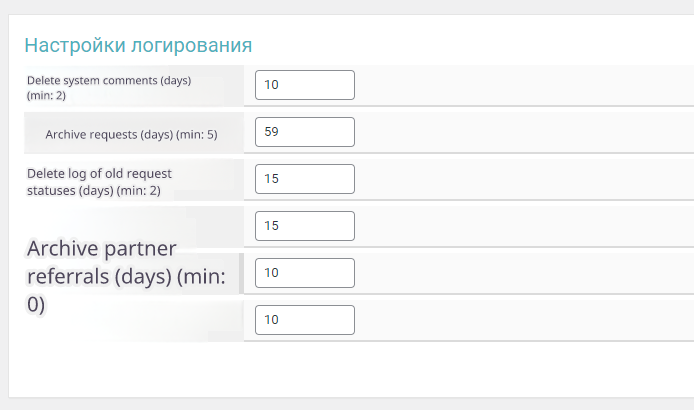Focus the field with 10 beside "referrals (days)" text

(x=305, y=273)
